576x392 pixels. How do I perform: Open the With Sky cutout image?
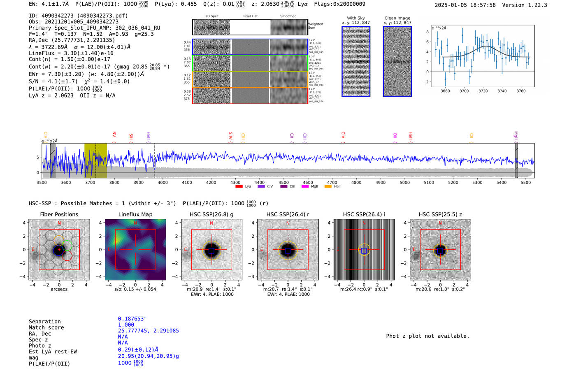pyautogui.click(x=356, y=61)
